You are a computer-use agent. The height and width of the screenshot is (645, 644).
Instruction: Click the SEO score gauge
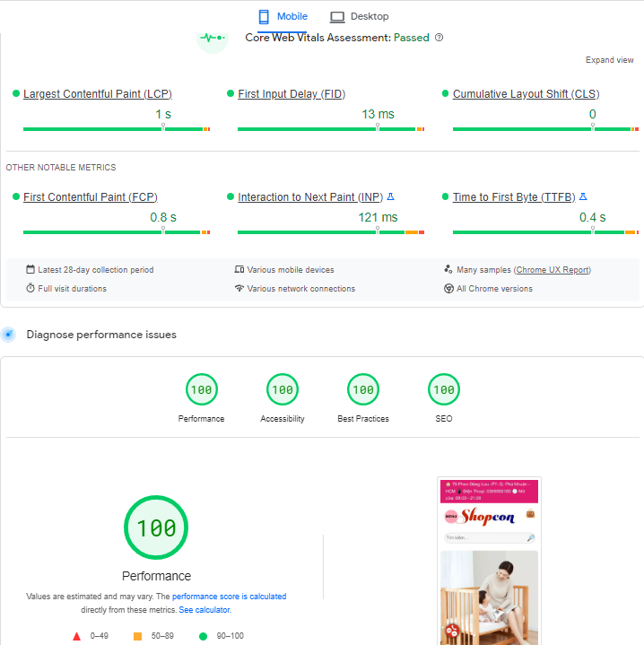[444, 390]
